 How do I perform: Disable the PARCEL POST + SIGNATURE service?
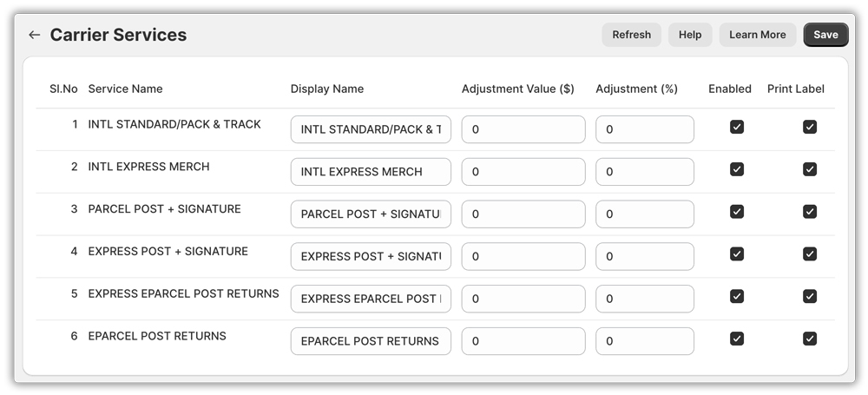(736, 212)
